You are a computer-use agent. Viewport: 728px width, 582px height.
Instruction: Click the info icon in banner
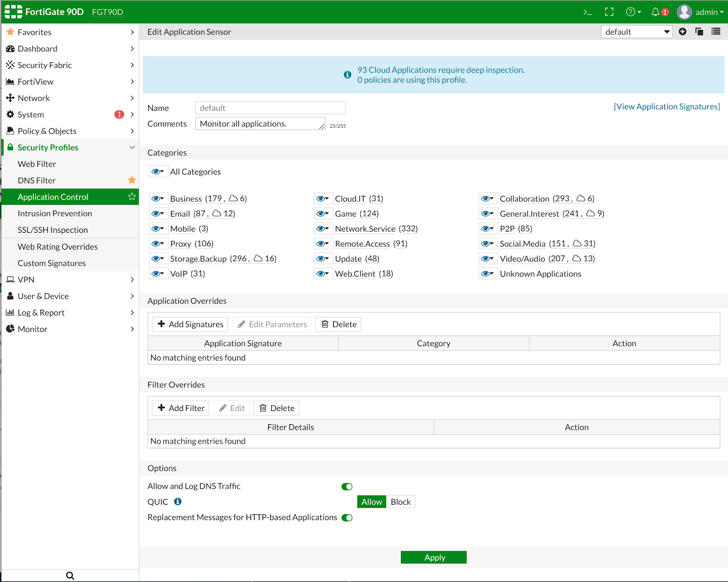pos(348,75)
